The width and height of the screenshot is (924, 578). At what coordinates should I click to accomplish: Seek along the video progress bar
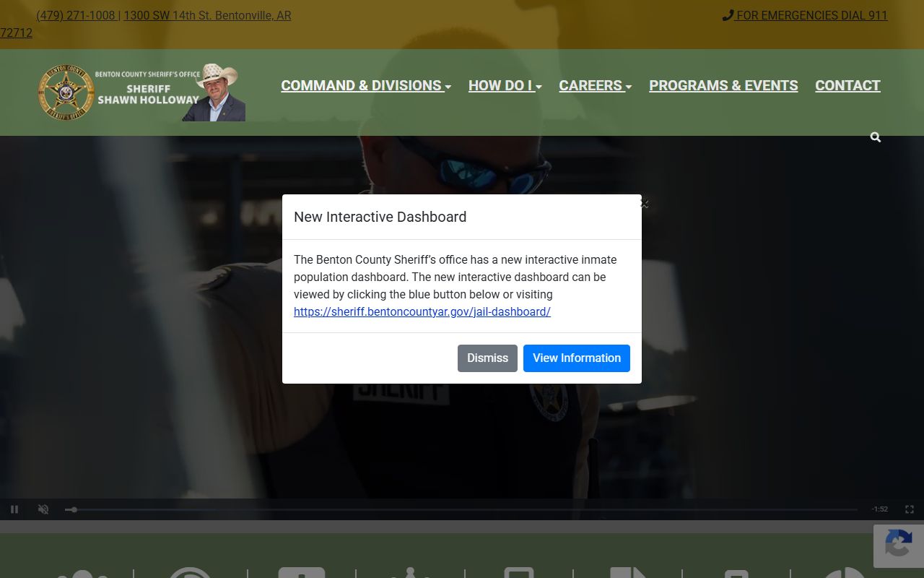tap(462, 509)
